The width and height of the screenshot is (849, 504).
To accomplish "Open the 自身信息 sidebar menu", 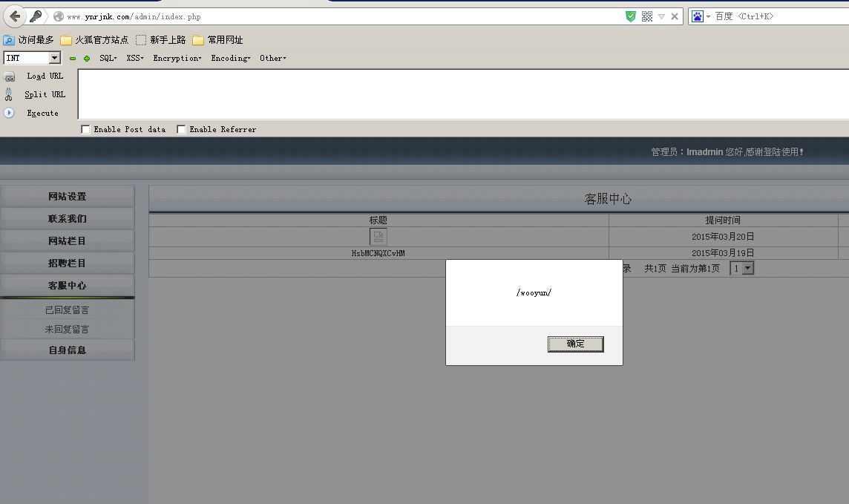I will click(x=67, y=350).
